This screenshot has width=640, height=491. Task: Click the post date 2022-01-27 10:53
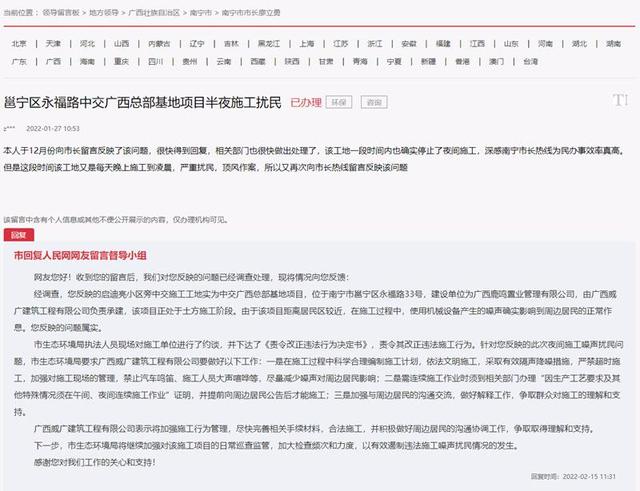[53, 129]
